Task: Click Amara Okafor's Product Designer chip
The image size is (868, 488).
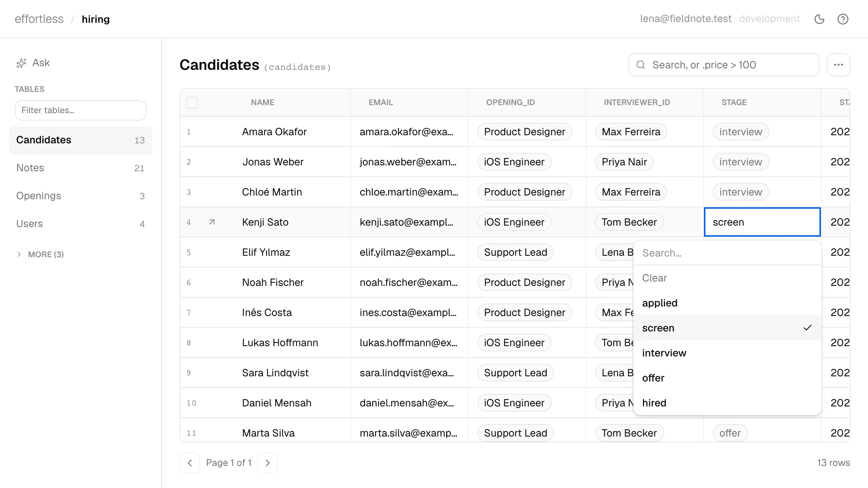Action: [525, 132]
